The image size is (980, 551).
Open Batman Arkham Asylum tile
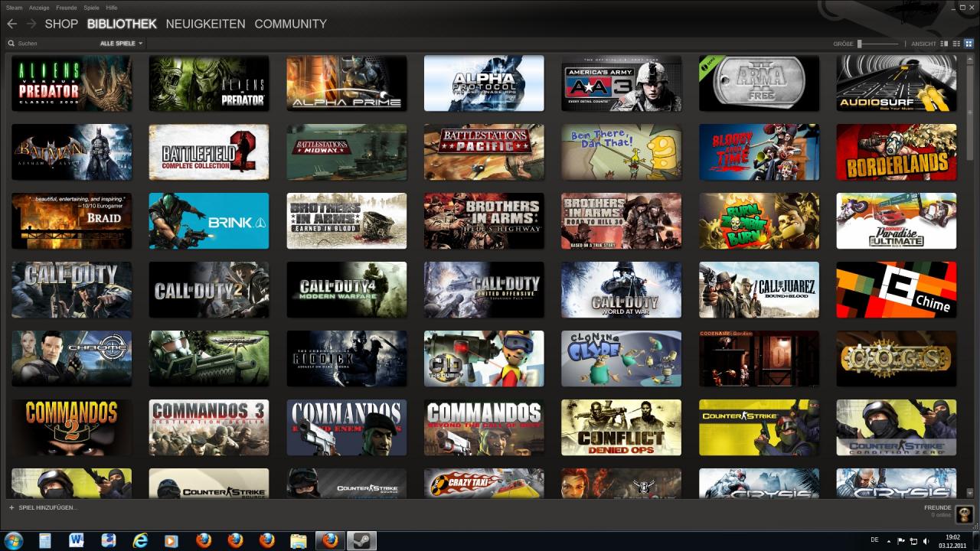[x=71, y=152]
